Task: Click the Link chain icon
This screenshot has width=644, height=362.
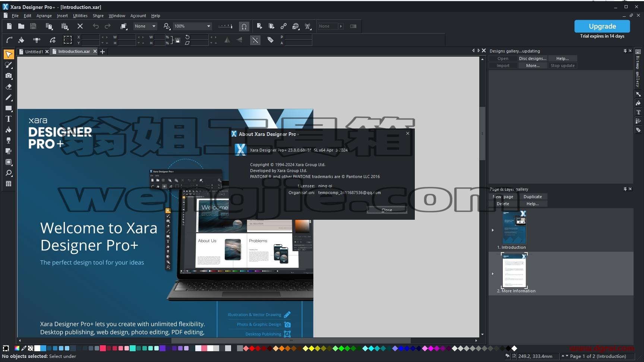Action: (x=284, y=26)
